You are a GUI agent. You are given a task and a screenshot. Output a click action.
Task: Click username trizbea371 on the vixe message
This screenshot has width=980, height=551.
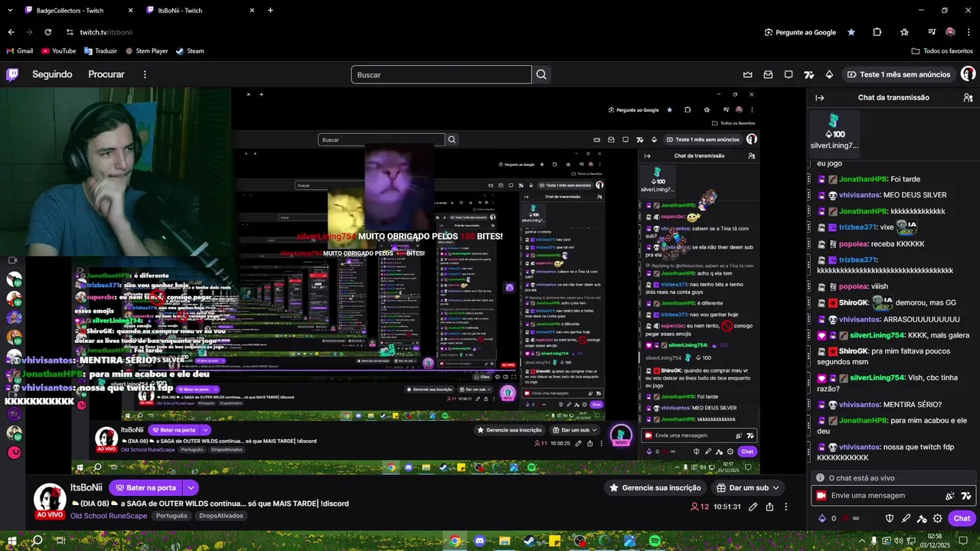pyautogui.click(x=857, y=227)
